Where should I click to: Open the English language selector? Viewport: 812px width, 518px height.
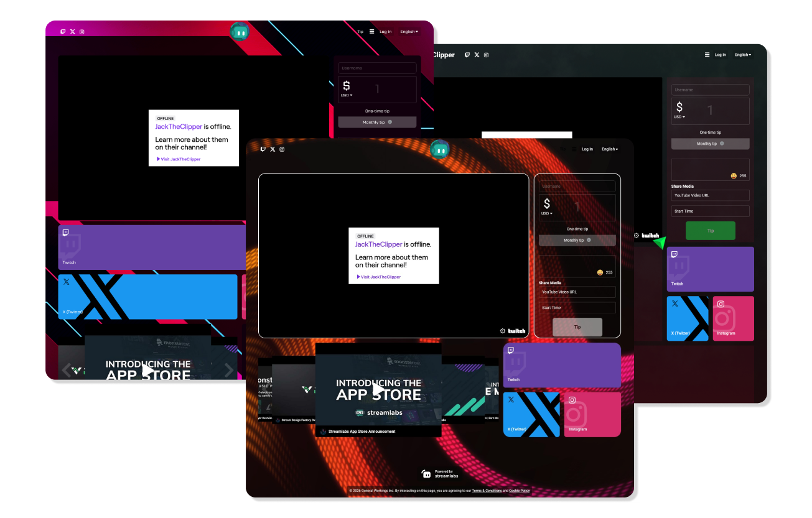tap(609, 149)
